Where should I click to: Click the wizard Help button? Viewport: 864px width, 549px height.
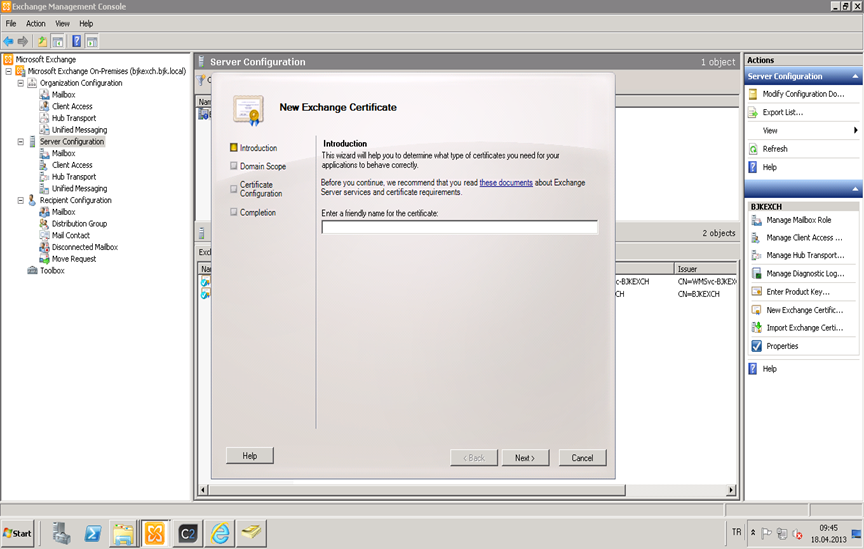click(250, 456)
